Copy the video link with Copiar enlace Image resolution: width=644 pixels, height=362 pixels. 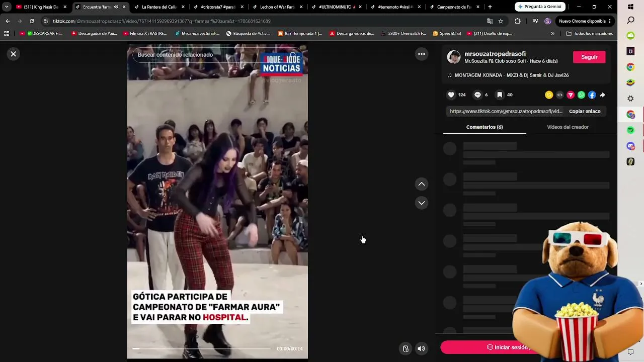pyautogui.click(x=585, y=111)
